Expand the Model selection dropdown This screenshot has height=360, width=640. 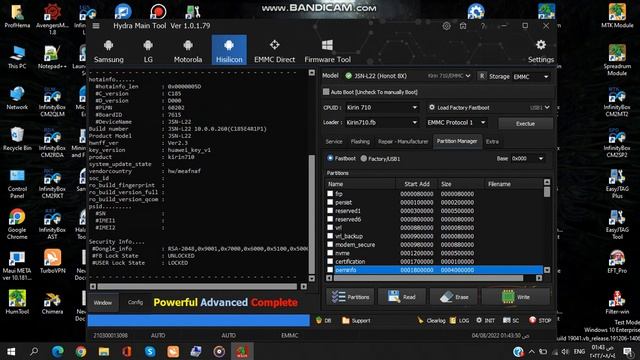[x=468, y=76]
